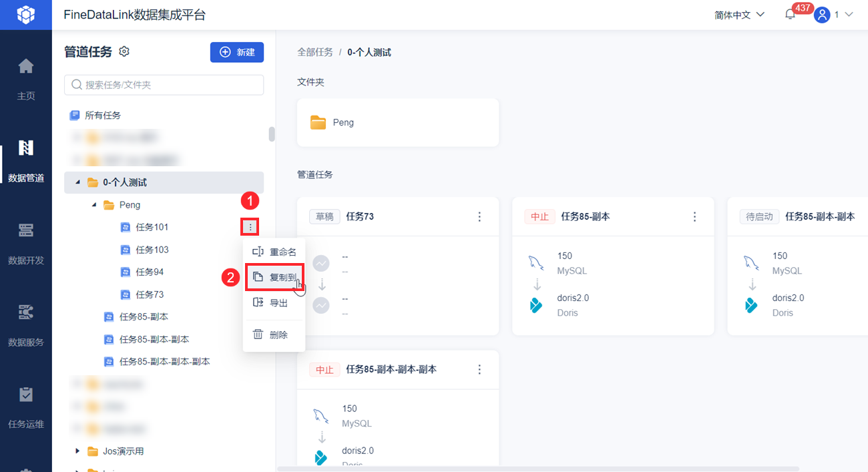Open pipeline task settings gear icon
This screenshot has height=472, width=868.
coord(124,52)
